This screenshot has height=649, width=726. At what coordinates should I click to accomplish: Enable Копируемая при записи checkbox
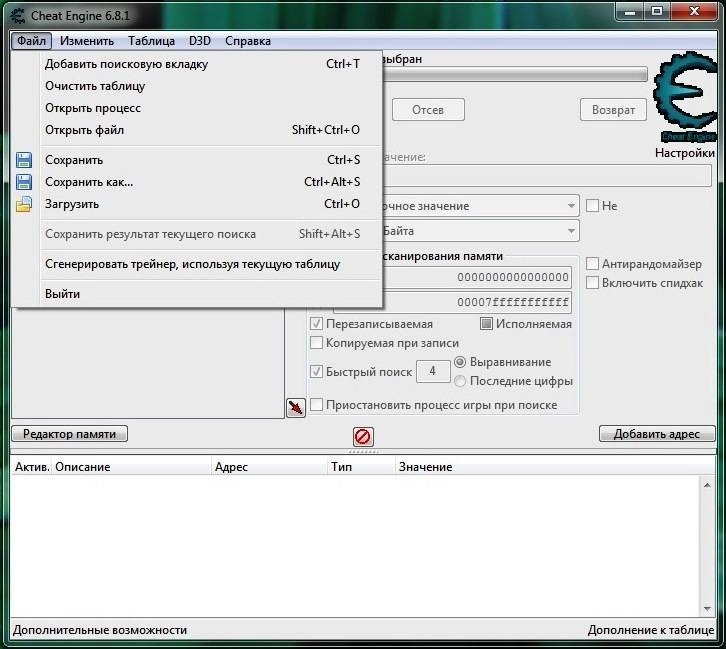pyautogui.click(x=316, y=343)
